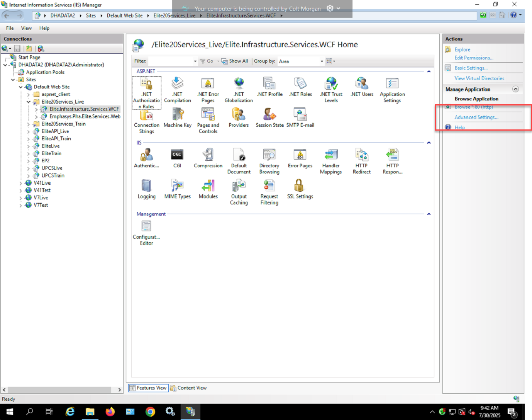Open .NET Roles feature
Screen dimensions: 532x420
[x=300, y=87]
